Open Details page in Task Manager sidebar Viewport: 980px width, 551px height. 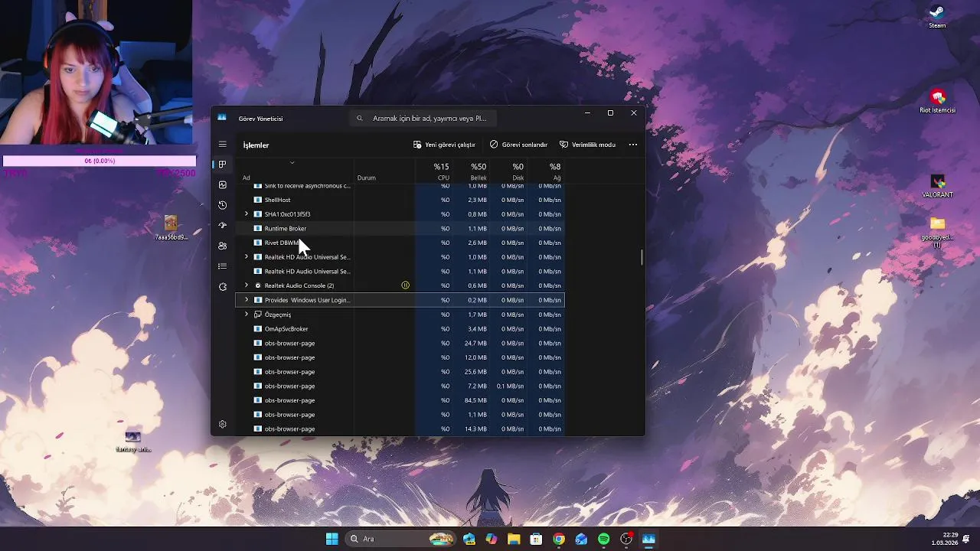coord(223,266)
